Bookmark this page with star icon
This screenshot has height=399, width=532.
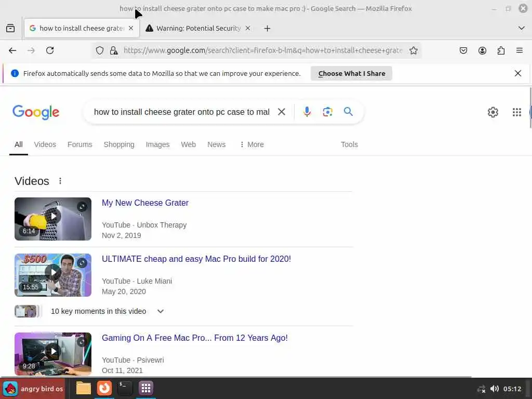(x=413, y=50)
